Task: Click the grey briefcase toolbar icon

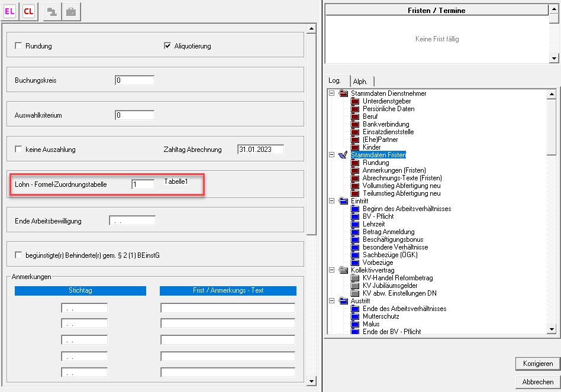Action: pyautogui.click(x=70, y=11)
